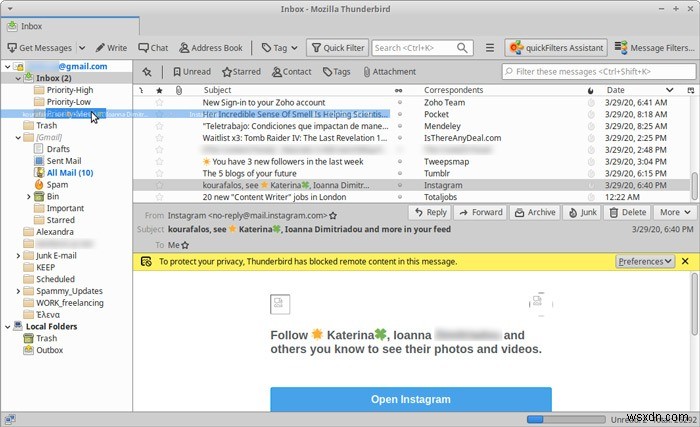Open the Address Book
This screenshot has height=427, width=700.
point(211,48)
